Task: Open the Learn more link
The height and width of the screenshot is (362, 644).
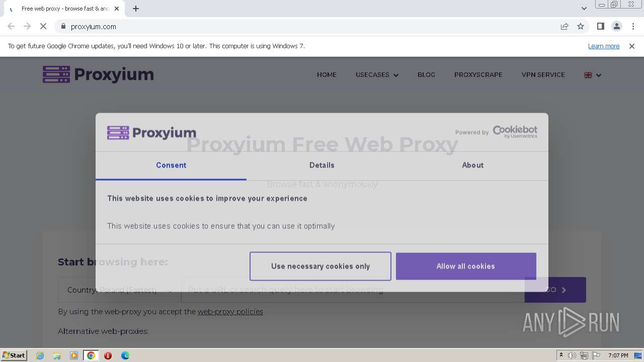Action: click(604, 46)
